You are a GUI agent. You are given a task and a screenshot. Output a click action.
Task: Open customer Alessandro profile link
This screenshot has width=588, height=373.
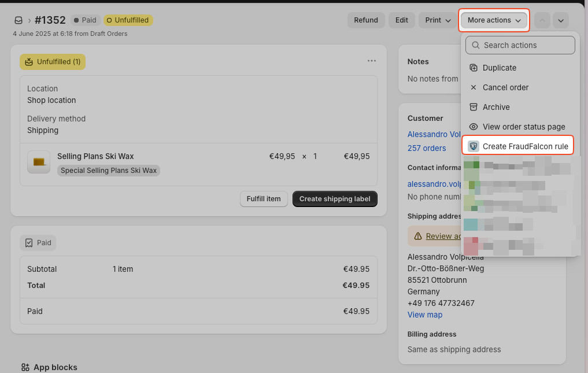[x=434, y=134]
